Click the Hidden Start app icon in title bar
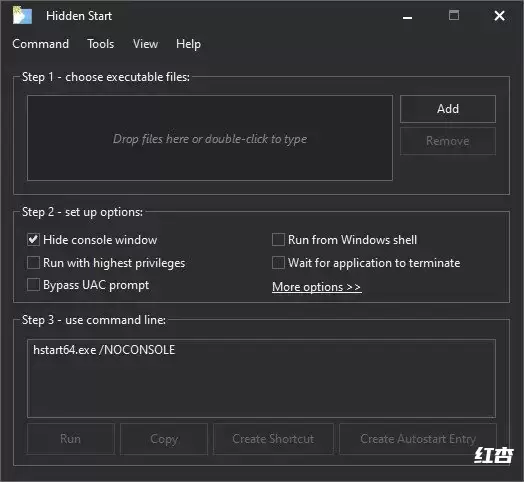The image size is (524, 482). (x=22, y=15)
